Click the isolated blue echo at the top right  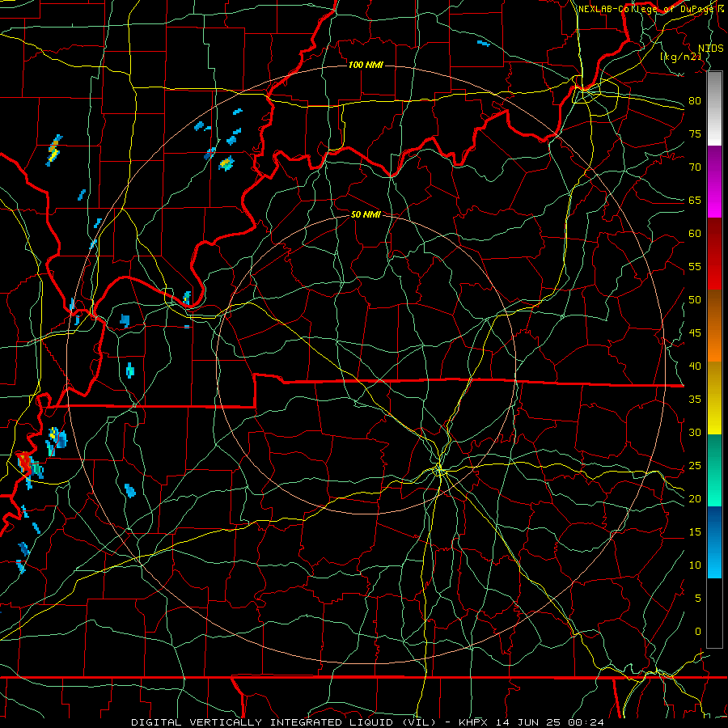tap(484, 44)
